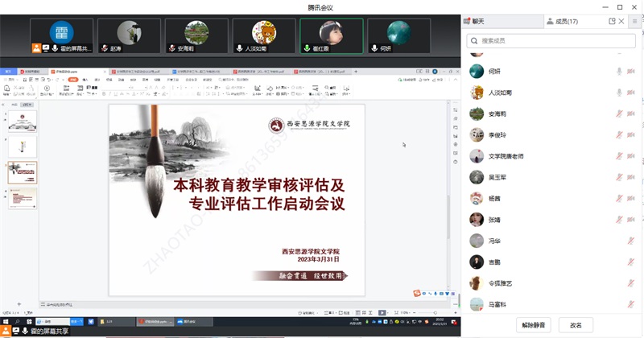Screen dimensions: 644x338
Task: Click the Windows taskbar search icon
Action: [17, 322]
